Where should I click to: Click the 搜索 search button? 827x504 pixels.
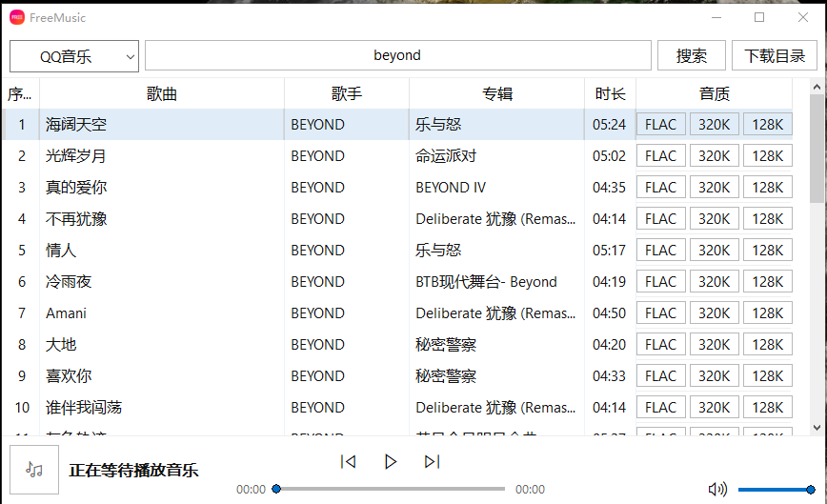(x=692, y=55)
